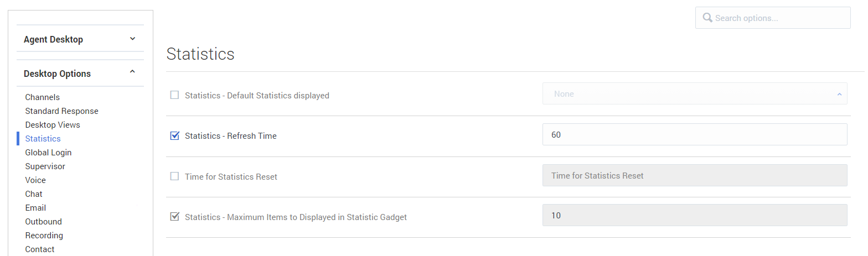Viewport: 868px width, 256px height.
Task: Open the Voice options page
Action: [x=35, y=180]
